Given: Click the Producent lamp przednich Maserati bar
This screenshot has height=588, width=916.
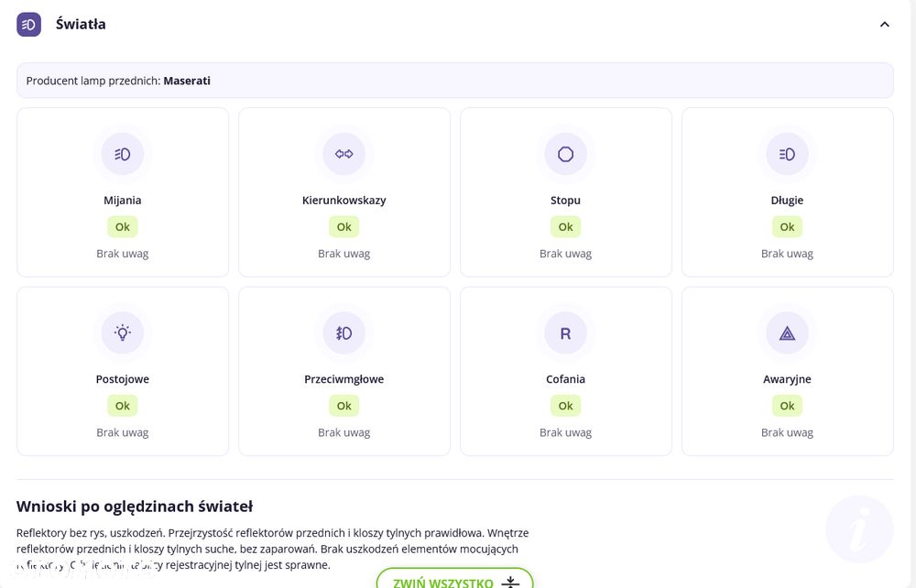Looking at the screenshot, I should [x=455, y=81].
